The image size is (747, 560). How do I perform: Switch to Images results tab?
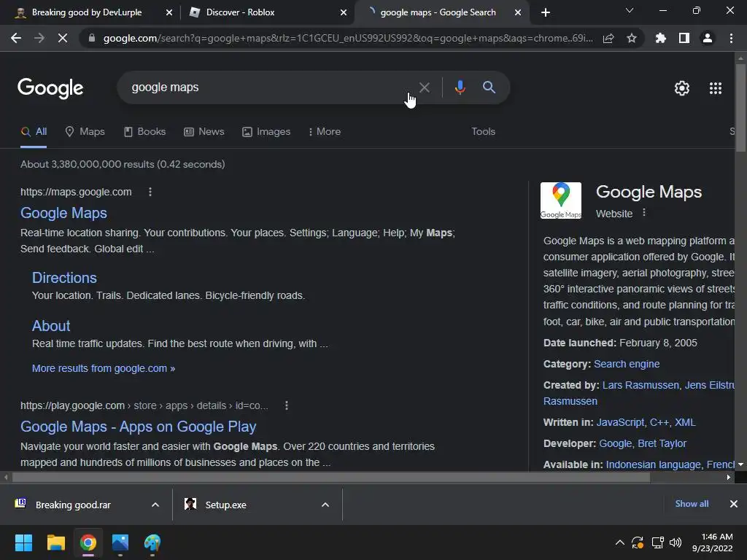coord(266,131)
